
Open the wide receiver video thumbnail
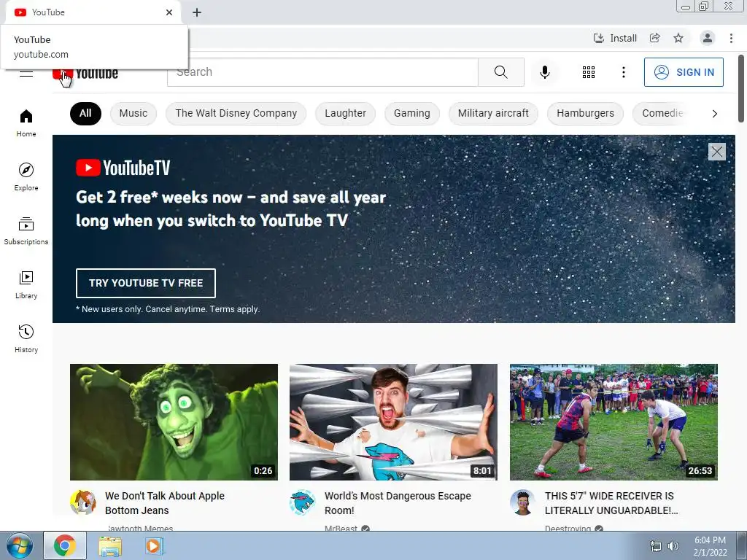[614, 422]
